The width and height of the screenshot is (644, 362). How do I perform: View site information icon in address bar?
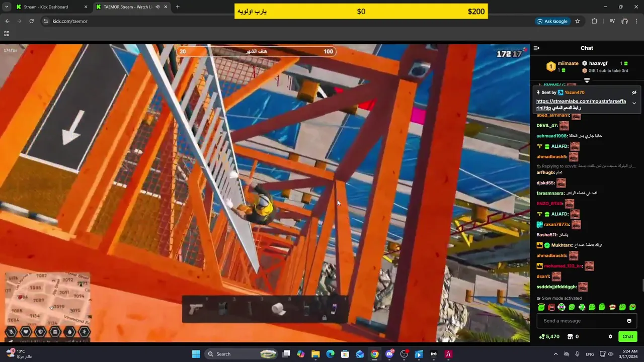point(46,21)
